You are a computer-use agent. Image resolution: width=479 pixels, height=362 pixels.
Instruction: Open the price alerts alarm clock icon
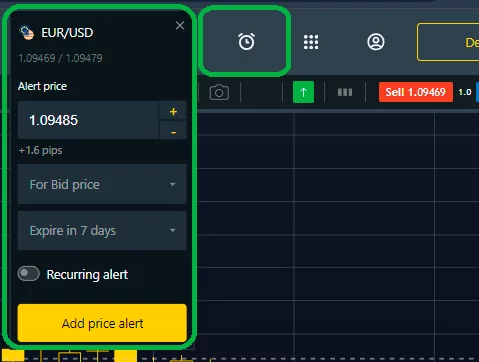pos(246,42)
